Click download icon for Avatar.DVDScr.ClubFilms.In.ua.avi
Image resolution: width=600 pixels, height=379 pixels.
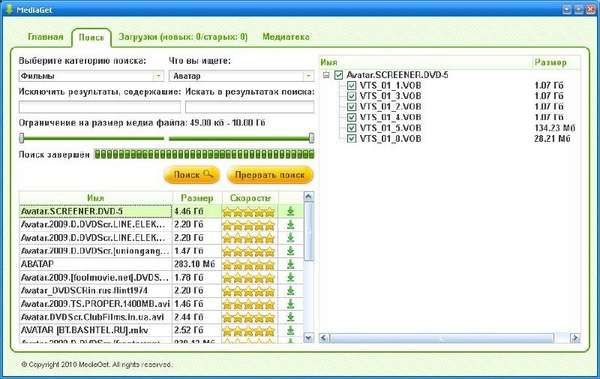click(x=290, y=317)
